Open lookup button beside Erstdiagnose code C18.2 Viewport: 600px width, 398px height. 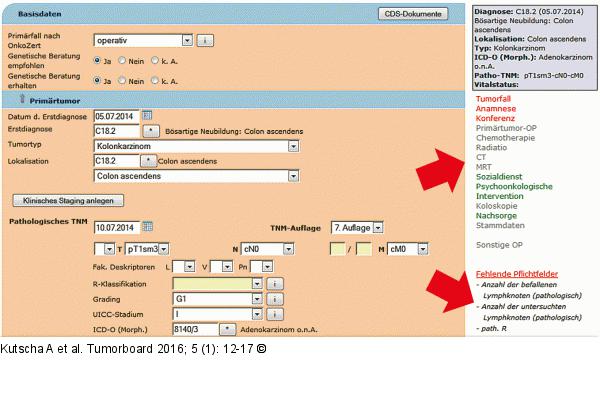point(151,131)
